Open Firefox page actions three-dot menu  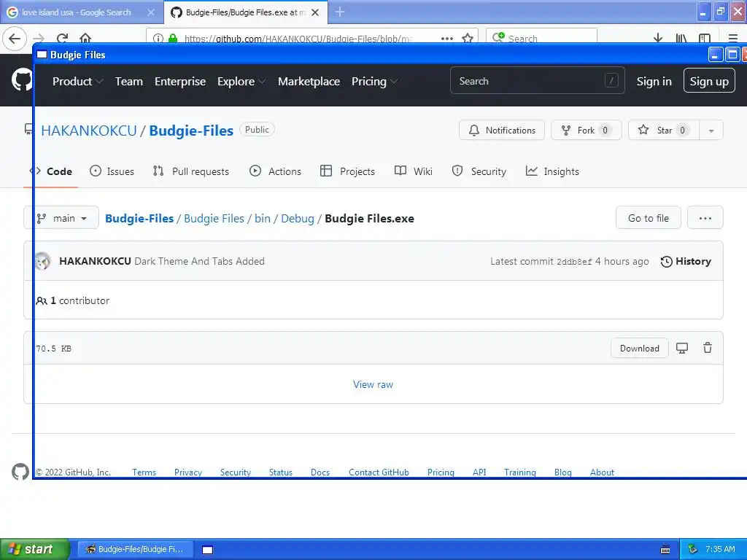(447, 38)
